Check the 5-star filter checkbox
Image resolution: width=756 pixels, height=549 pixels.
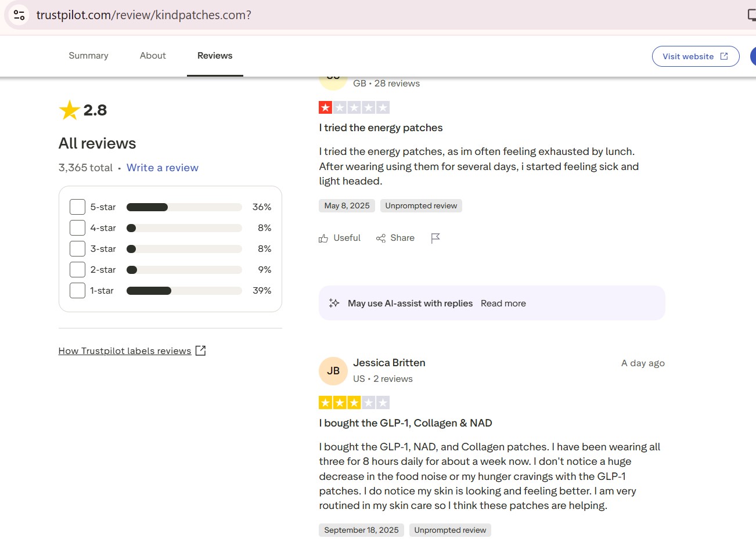[x=77, y=207]
